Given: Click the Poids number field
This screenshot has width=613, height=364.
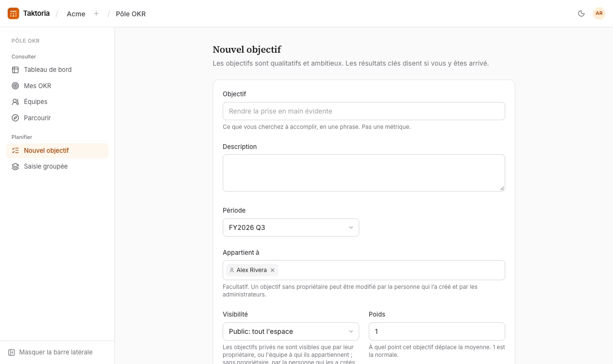Looking at the screenshot, I should pyautogui.click(x=437, y=331).
